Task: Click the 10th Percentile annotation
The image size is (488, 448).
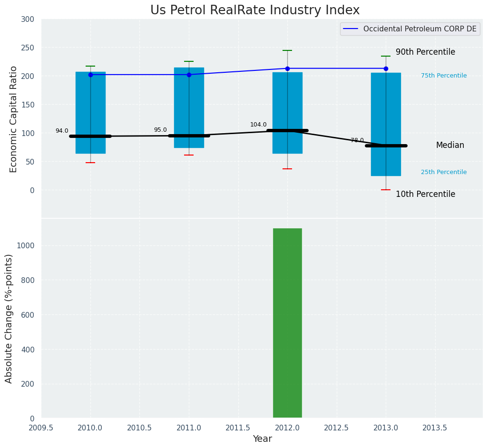Action: [x=425, y=195]
